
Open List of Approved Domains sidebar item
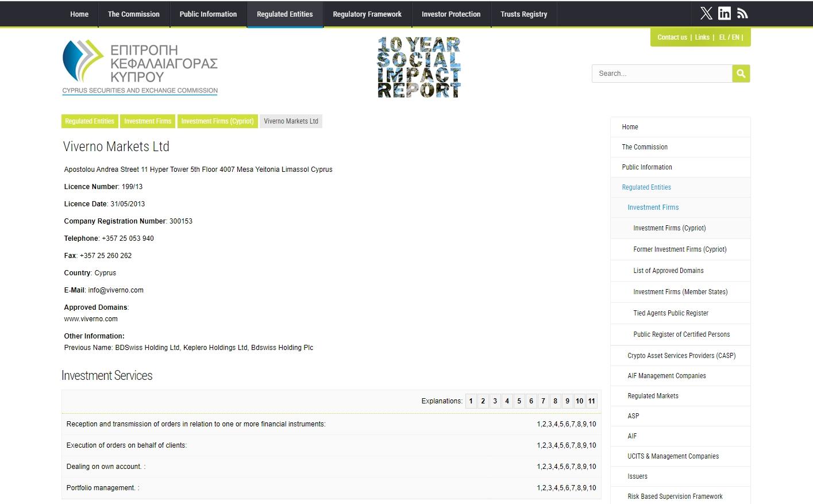pos(680,271)
